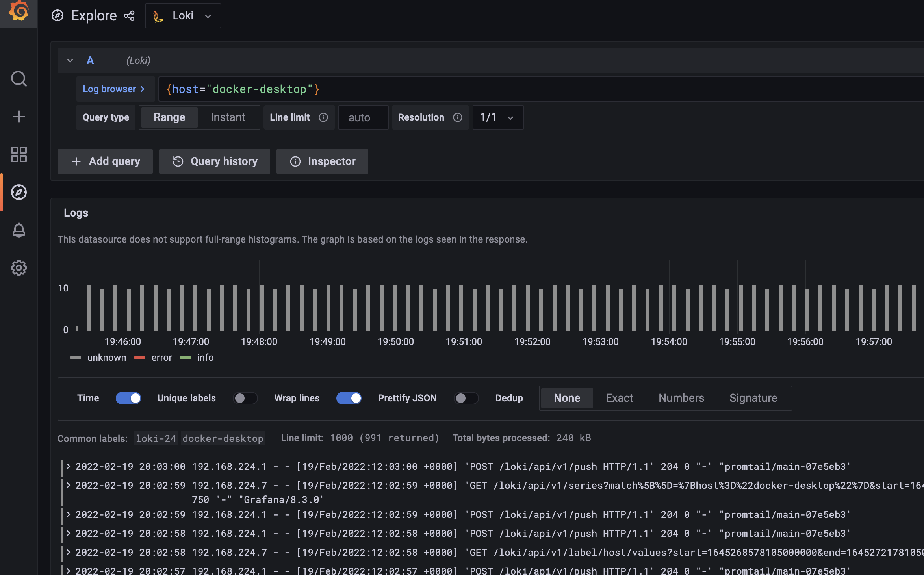
Task: Click the share icon next to Explore
Action: tap(129, 16)
